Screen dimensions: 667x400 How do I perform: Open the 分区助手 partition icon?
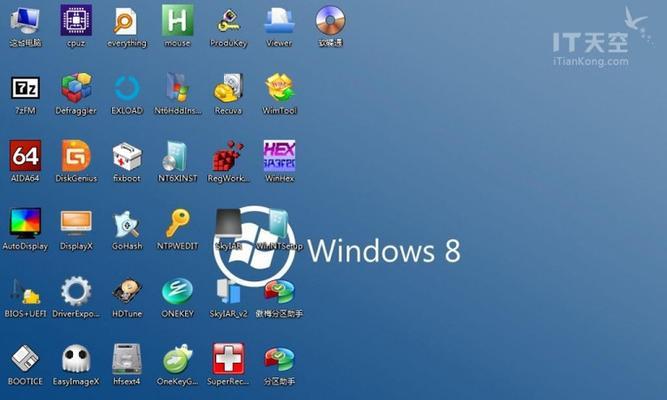pyautogui.click(x=279, y=360)
